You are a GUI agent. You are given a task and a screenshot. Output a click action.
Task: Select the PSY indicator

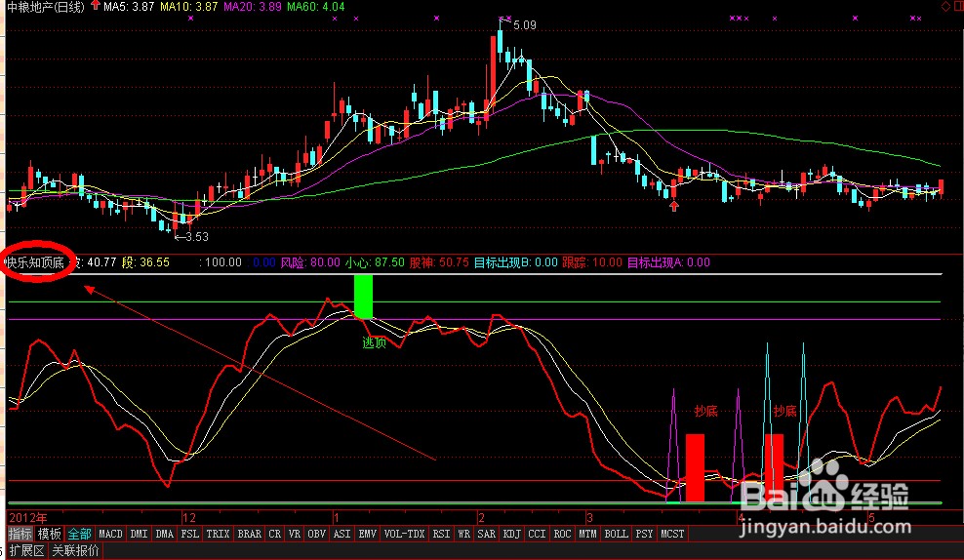pos(644,534)
